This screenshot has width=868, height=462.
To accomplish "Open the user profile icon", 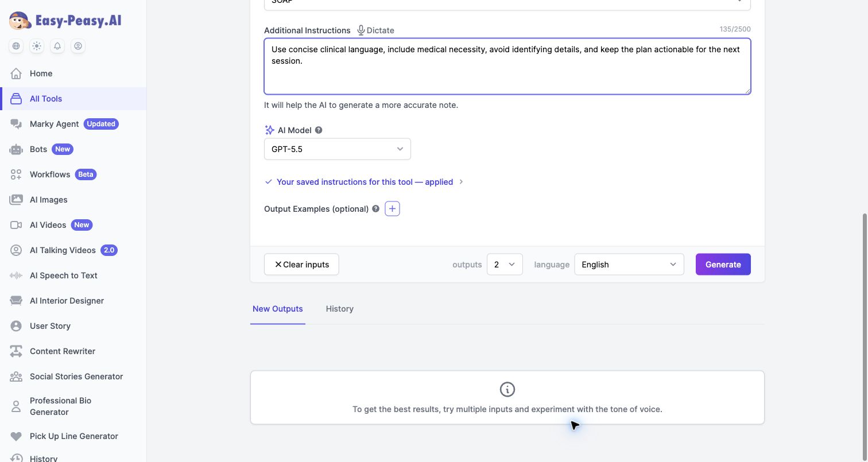I will pos(78,46).
